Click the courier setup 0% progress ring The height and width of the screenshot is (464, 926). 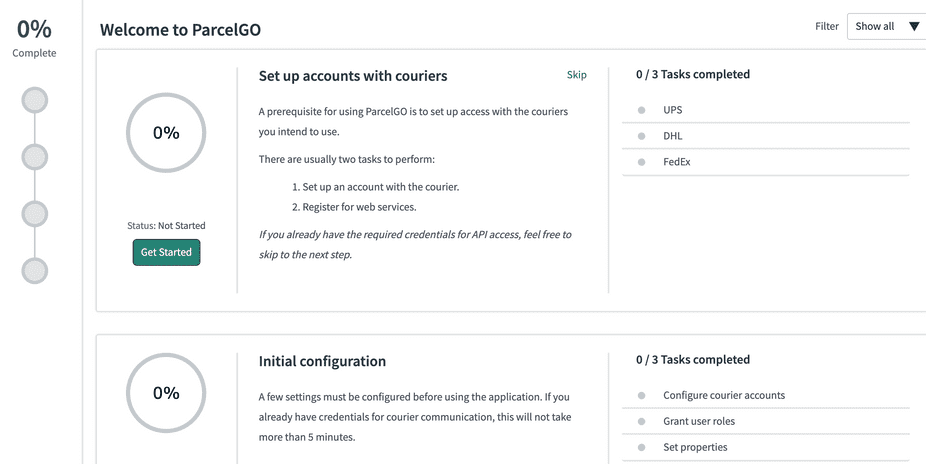click(x=166, y=133)
